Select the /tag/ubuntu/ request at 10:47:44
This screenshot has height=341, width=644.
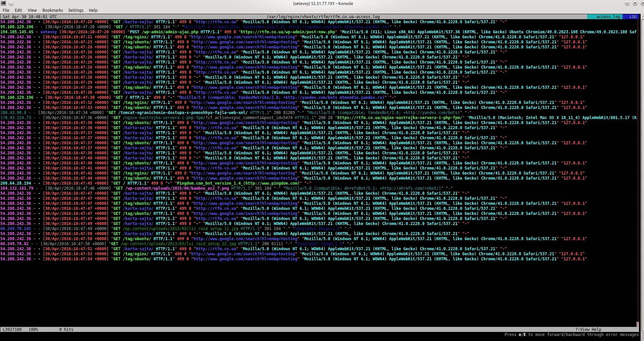294,178
